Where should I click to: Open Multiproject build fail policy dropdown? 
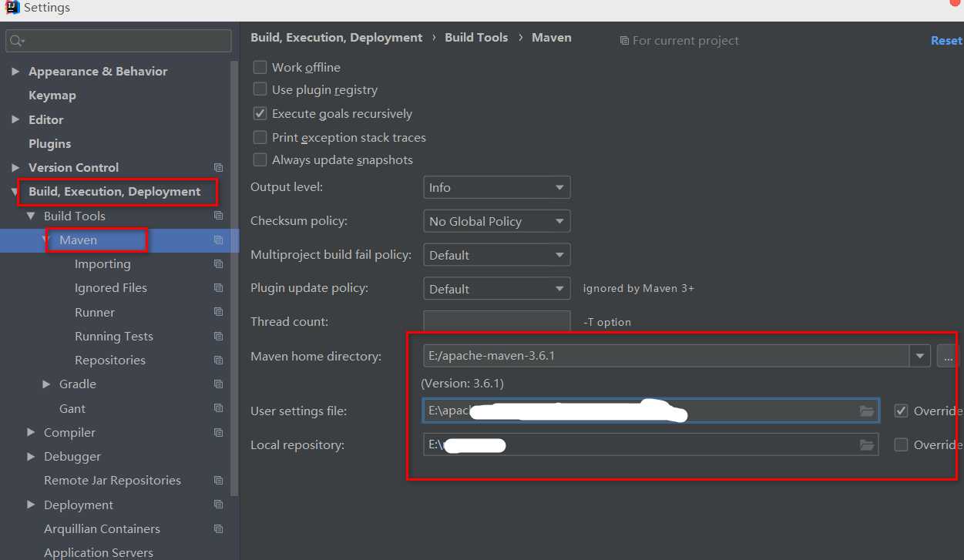497,255
